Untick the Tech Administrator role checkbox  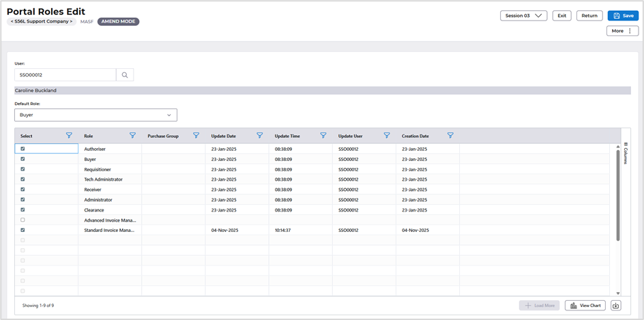23,179
